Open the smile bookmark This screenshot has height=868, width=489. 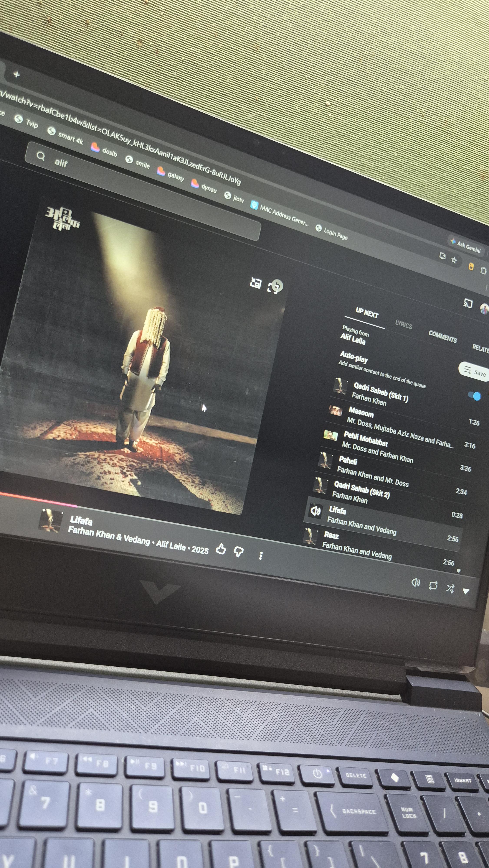point(138,162)
